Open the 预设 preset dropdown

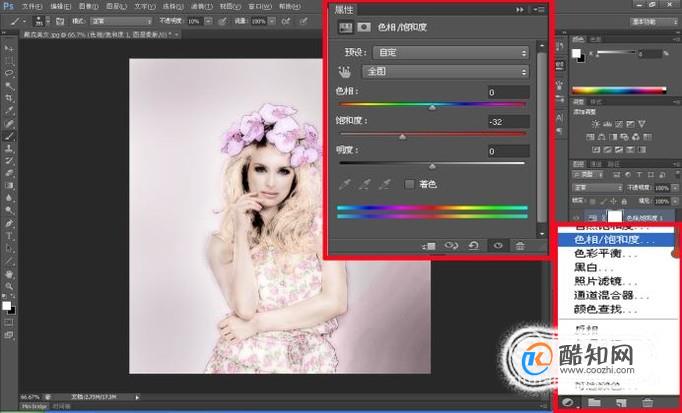click(451, 53)
